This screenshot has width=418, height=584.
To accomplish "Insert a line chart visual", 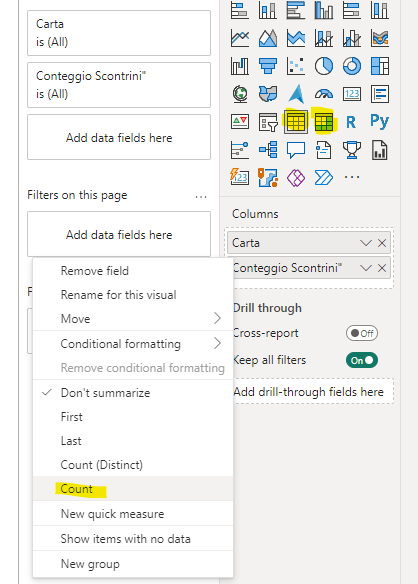I will tap(240, 38).
